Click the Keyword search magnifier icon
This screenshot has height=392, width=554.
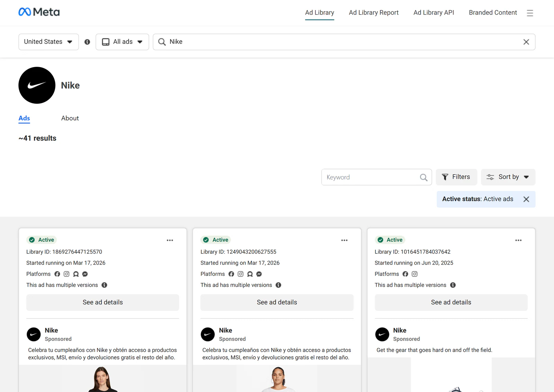[x=423, y=177]
